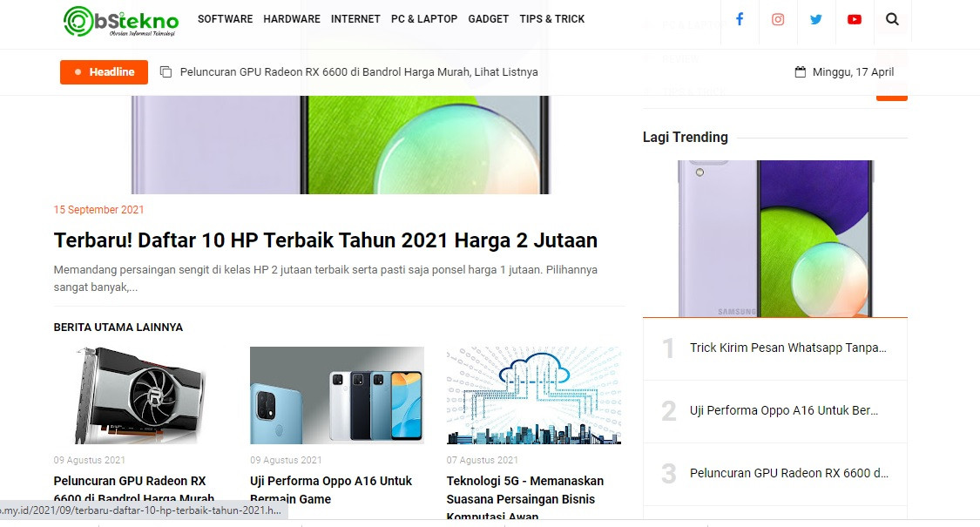Select the GADGET menu item
The image size is (980, 527).
(488, 19)
